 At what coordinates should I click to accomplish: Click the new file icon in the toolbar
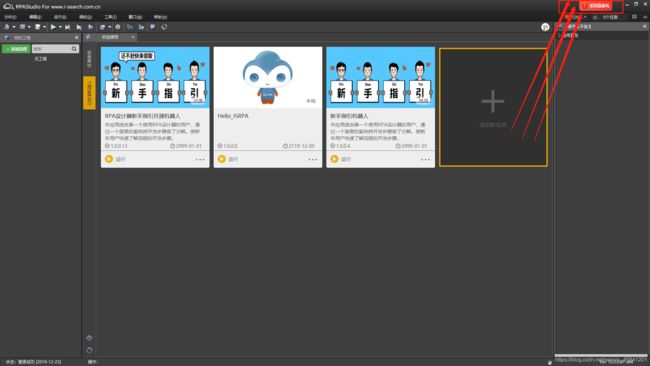tap(7, 27)
